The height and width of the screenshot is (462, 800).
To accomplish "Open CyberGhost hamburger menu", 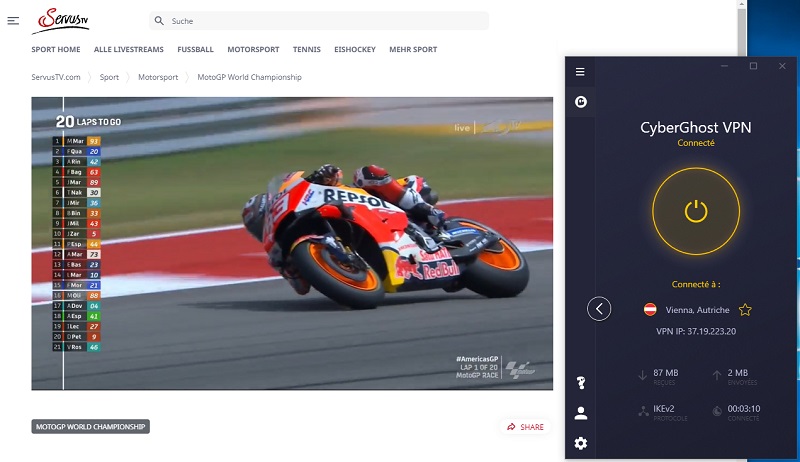I will [580, 72].
